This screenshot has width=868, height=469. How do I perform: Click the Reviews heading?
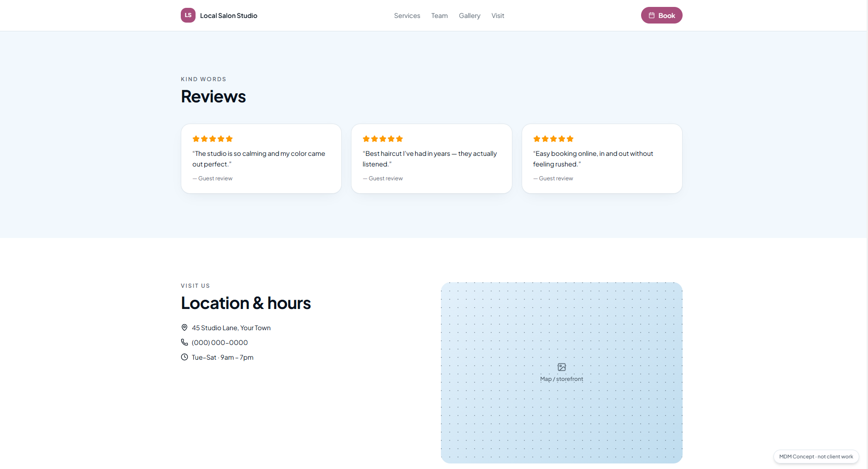click(213, 96)
